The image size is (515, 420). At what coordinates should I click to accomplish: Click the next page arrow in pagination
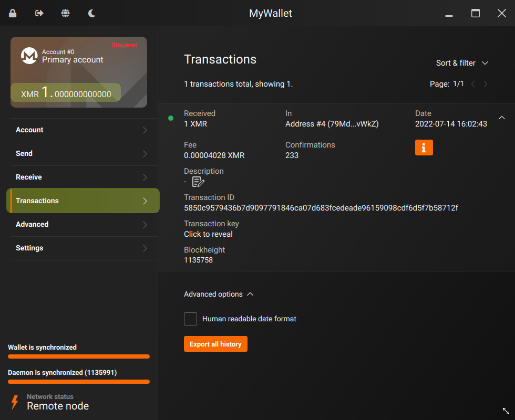click(485, 83)
